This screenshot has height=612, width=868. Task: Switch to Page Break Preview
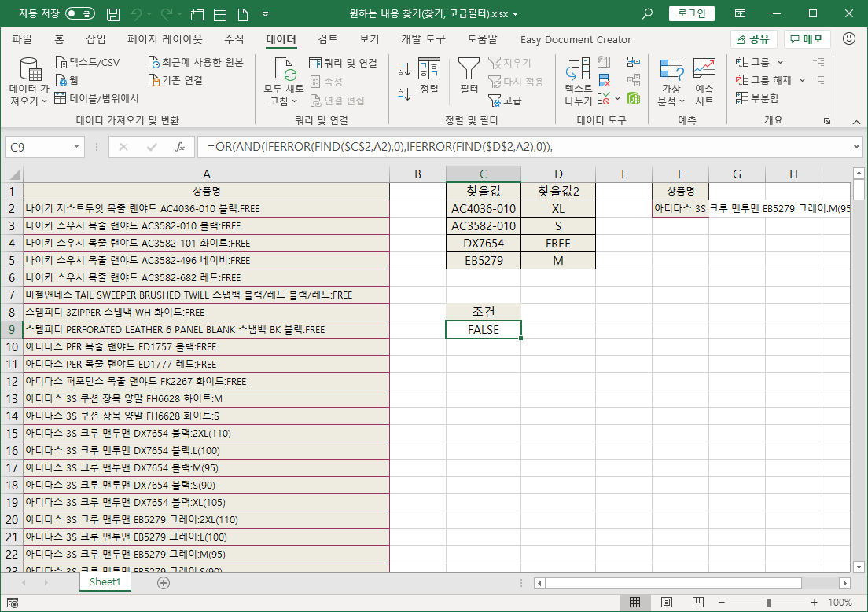tap(698, 602)
